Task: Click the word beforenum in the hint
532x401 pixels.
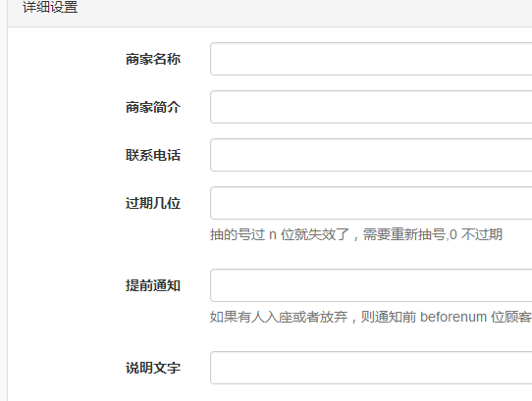Action: [x=453, y=317]
